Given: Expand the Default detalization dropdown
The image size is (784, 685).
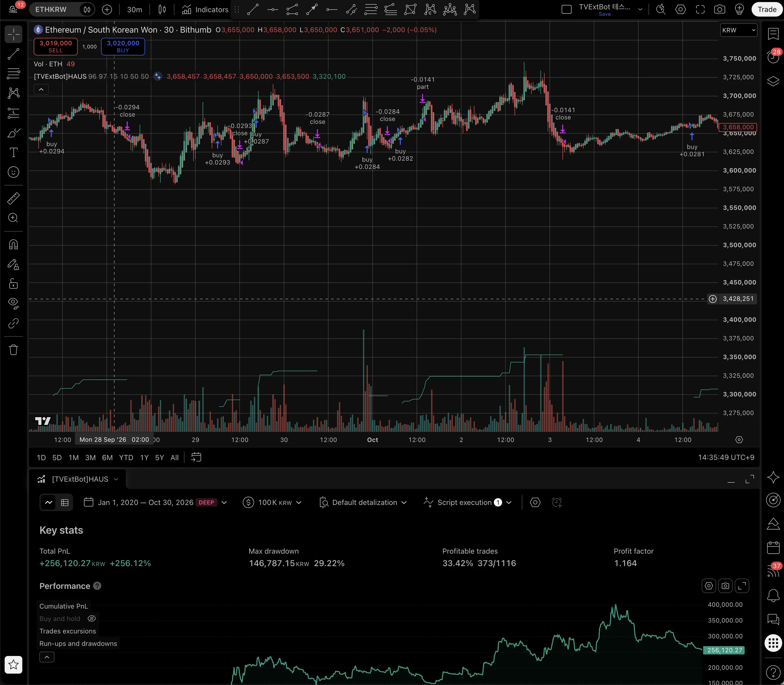Looking at the screenshot, I should pos(363,502).
